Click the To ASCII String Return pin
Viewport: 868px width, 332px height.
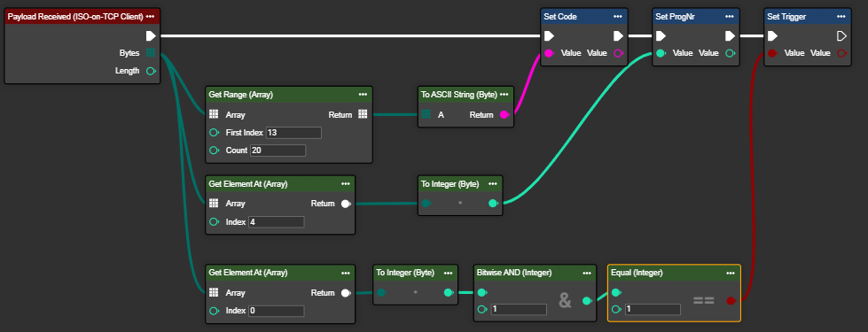tap(504, 115)
